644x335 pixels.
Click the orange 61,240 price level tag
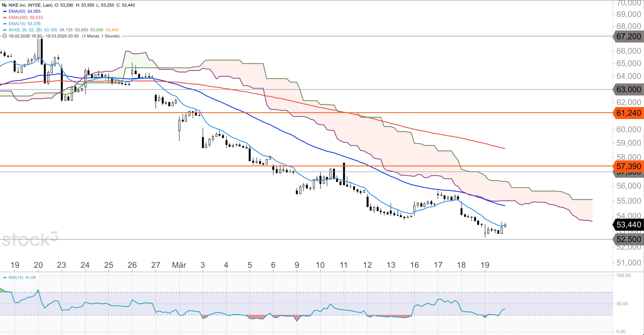[628, 113]
